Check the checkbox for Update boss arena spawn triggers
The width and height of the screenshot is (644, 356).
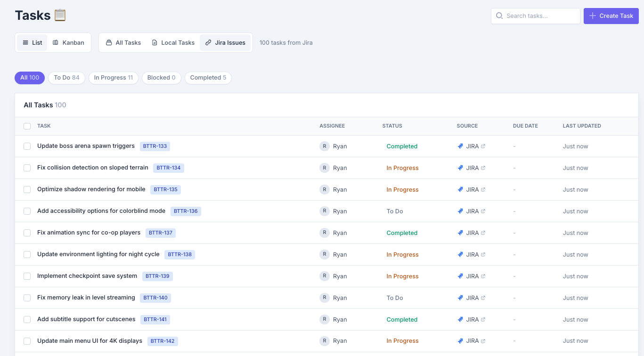coord(27,146)
